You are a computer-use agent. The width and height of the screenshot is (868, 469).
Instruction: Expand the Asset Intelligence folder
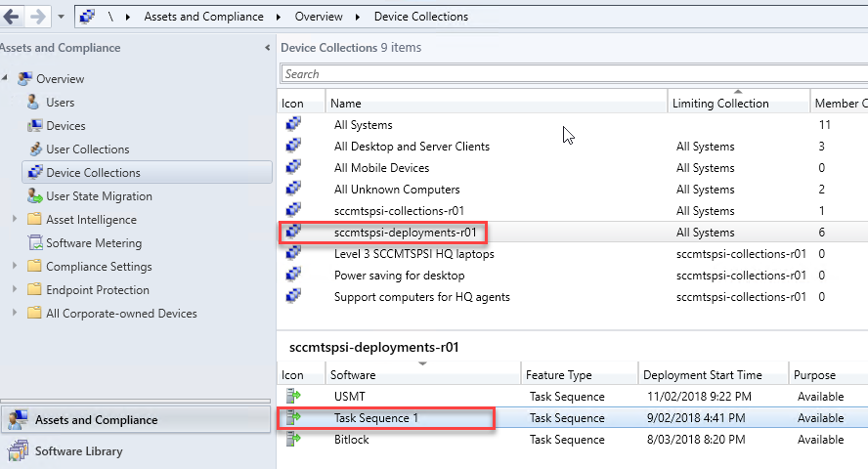tap(15, 220)
